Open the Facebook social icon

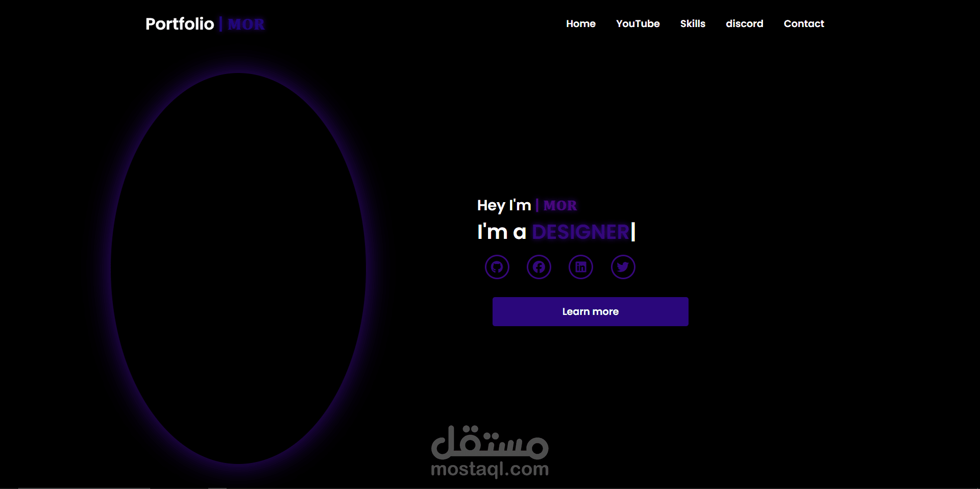click(x=539, y=267)
